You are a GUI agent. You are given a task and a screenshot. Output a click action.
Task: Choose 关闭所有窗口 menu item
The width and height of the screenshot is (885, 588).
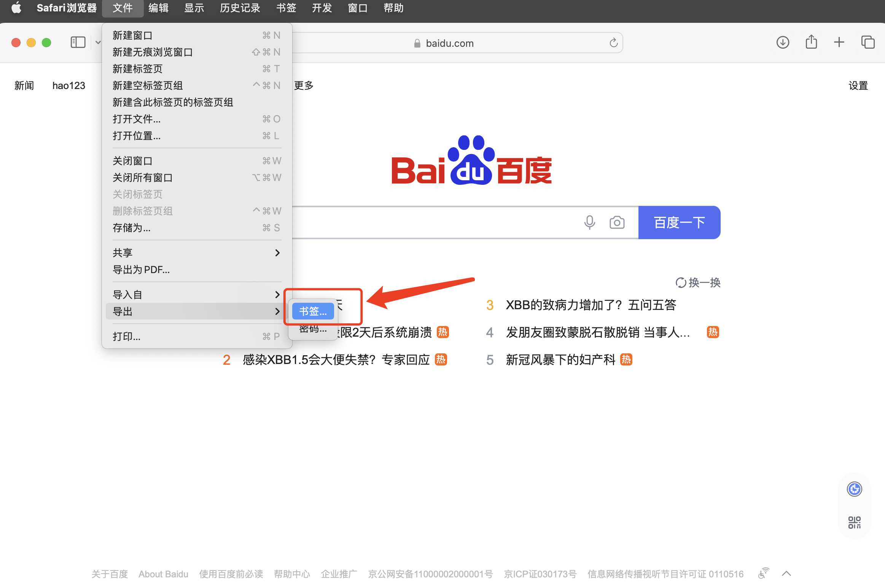point(197,178)
